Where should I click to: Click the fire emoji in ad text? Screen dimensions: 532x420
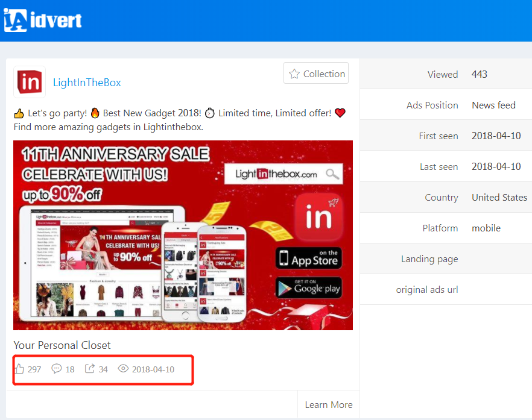click(x=95, y=113)
